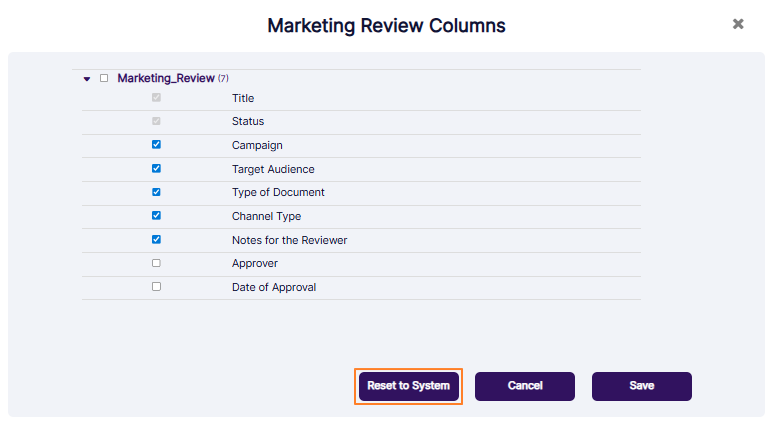Select the Marketing_Review group label
Viewport: 773px width, 421px height.
click(165, 78)
